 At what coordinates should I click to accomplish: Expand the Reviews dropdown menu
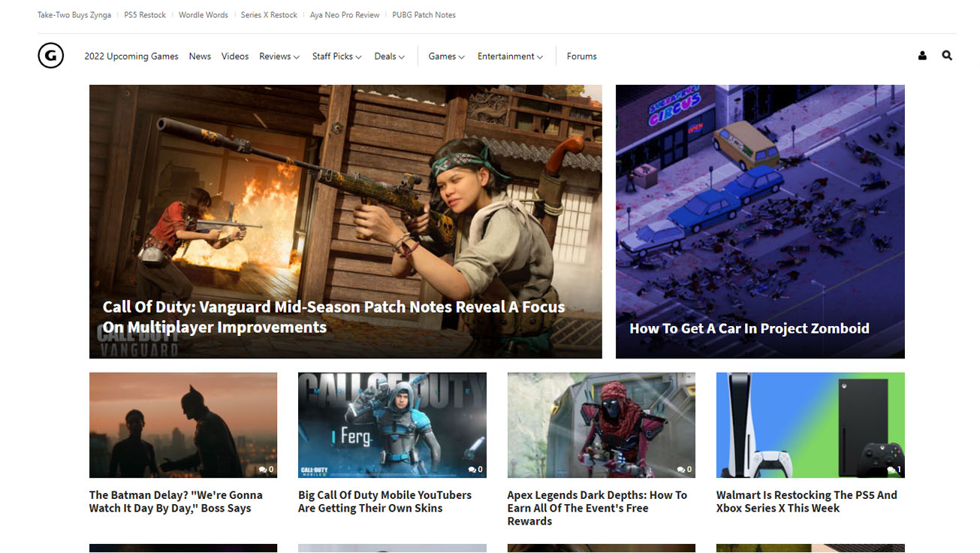click(279, 56)
